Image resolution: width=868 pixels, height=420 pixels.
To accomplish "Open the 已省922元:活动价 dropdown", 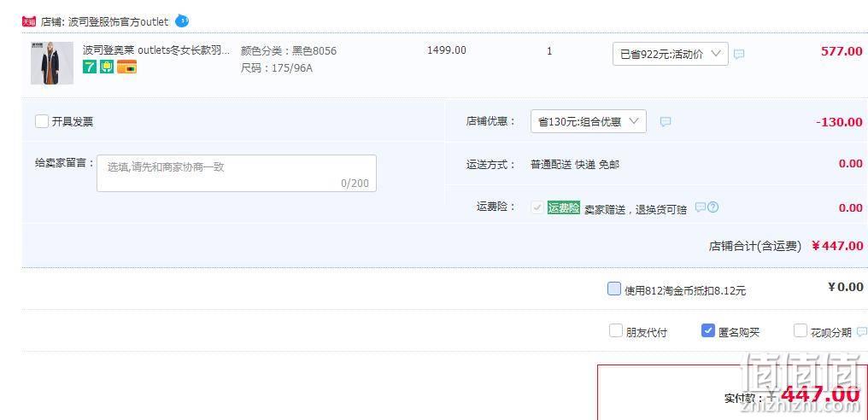I will [671, 54].
